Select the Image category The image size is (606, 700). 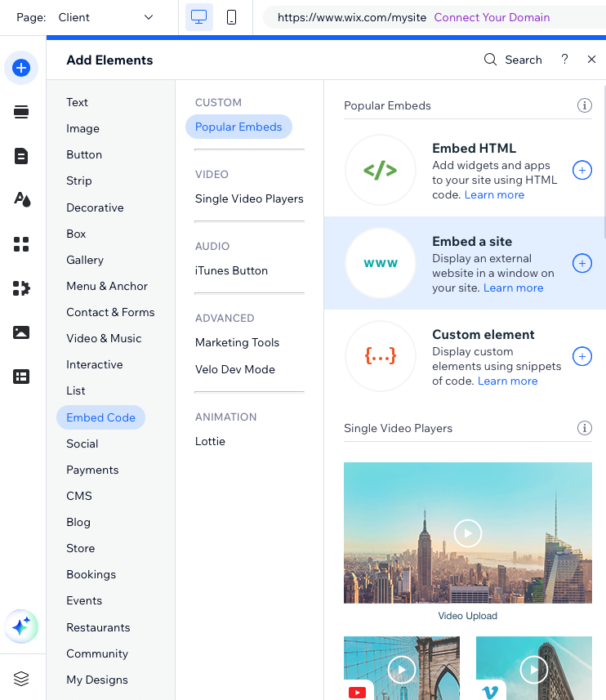click(x=82, y=128)
